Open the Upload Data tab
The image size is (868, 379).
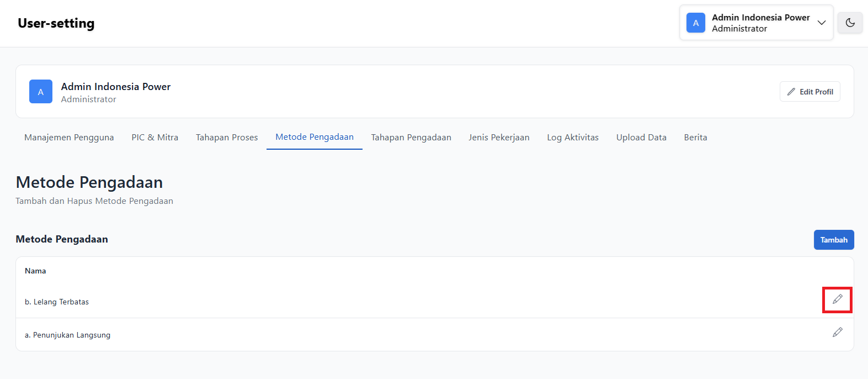pos(641,138)
